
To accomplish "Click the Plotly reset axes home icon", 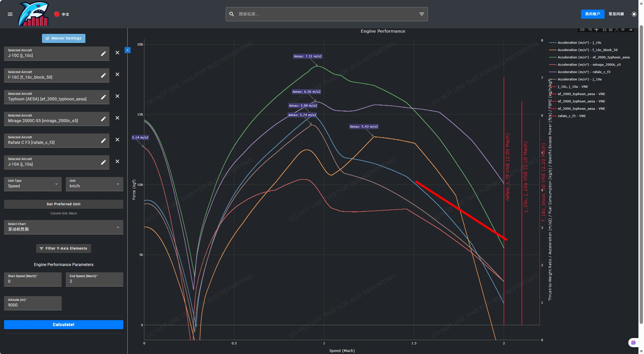I will point(623,30).
